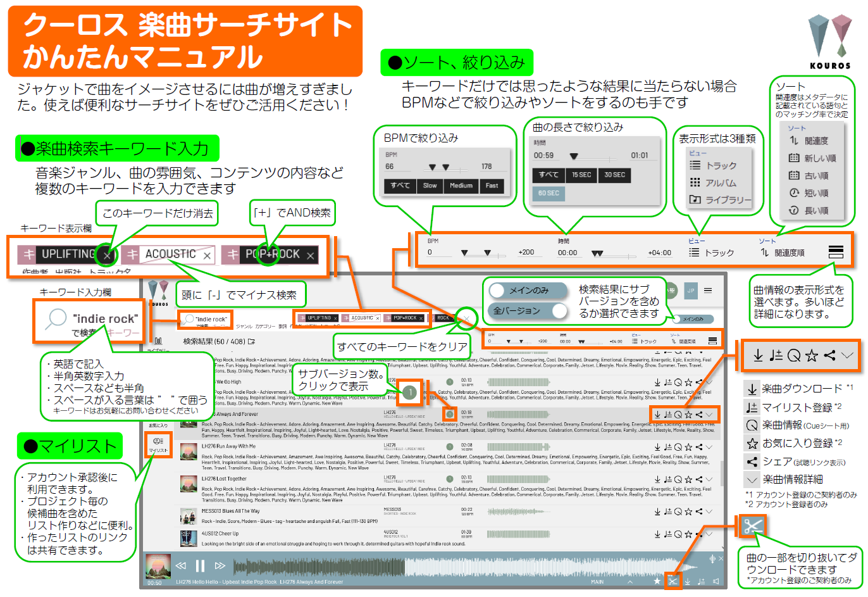Clear all keywords with the circled X icon
Image resolution: width=868 pixels, height=597 pixels.
click(x=466, y=318)
